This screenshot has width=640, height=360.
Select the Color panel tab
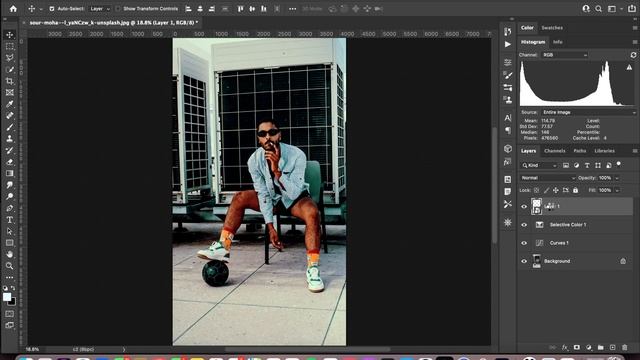pos(527,28)
